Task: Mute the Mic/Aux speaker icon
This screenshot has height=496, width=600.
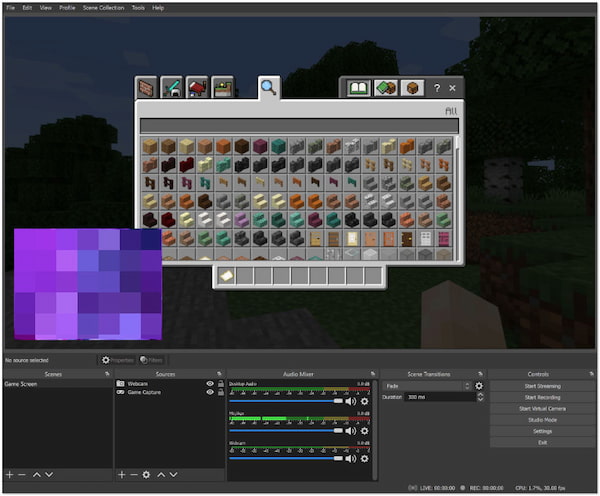Action: pos(352,431)
